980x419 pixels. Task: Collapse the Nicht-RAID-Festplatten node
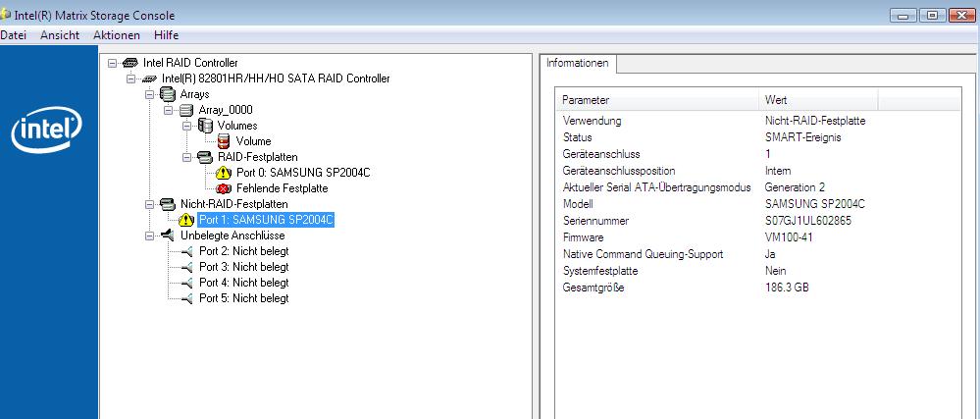tap(149, 204)
